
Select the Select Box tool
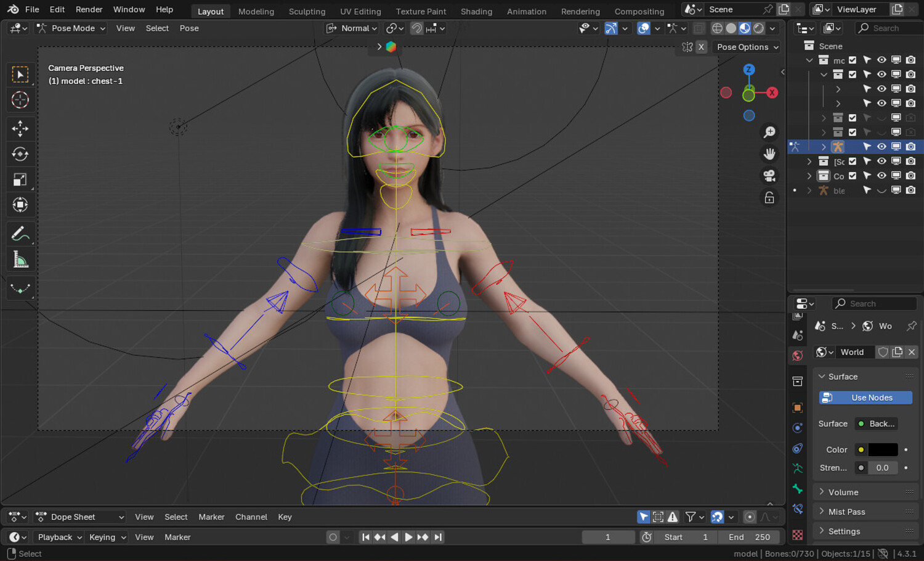tap(20, 75)
